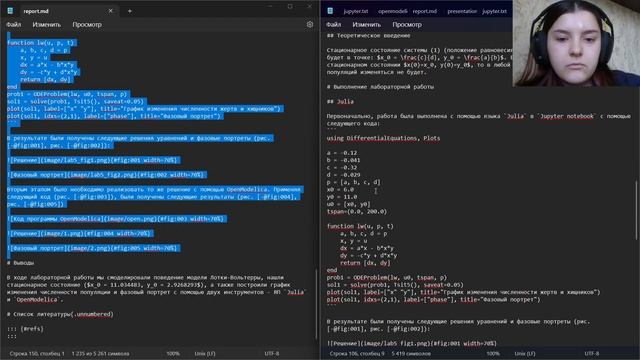Click right window vertical scrollbar thumb
Screen dimensions: 640x360
(x=637, y=210)
